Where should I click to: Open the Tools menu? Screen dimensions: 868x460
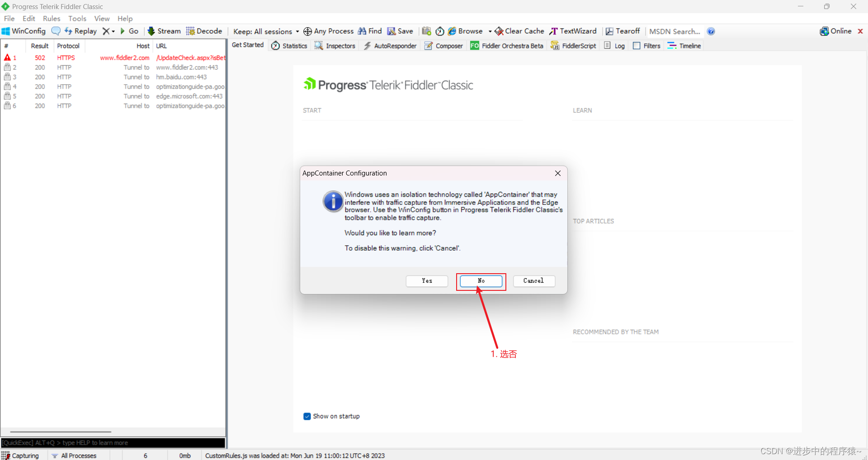point(77,19)
